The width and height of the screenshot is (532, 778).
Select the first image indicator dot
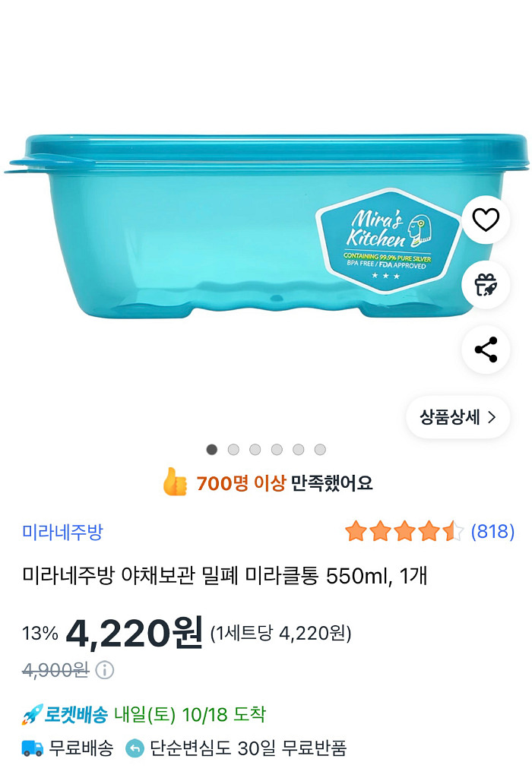click(x=212, y=449)
